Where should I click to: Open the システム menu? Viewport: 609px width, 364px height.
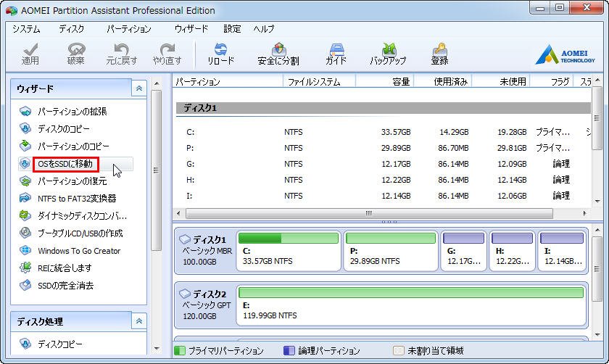(x=26, y=29)
